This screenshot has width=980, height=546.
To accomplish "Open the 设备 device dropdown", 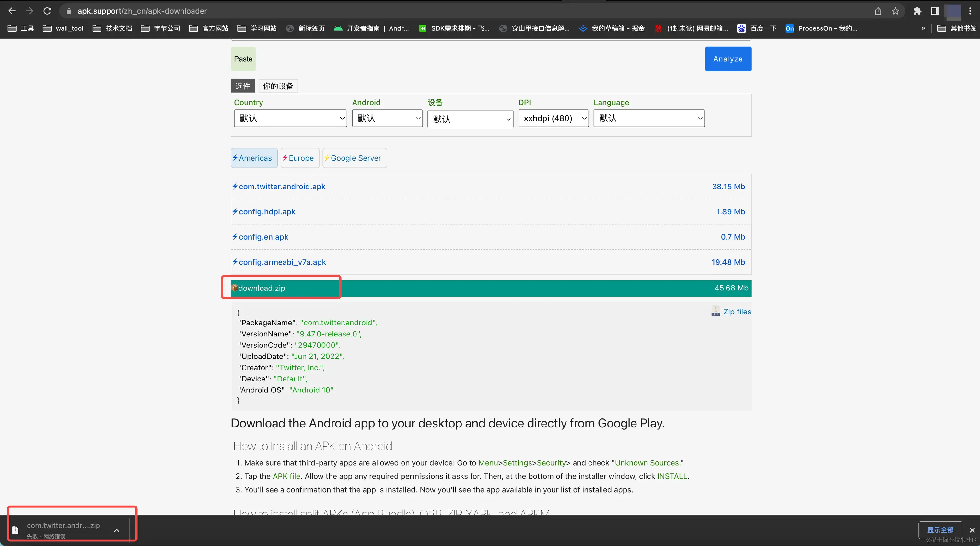I will pyautogui.click(x=470, y=119).
